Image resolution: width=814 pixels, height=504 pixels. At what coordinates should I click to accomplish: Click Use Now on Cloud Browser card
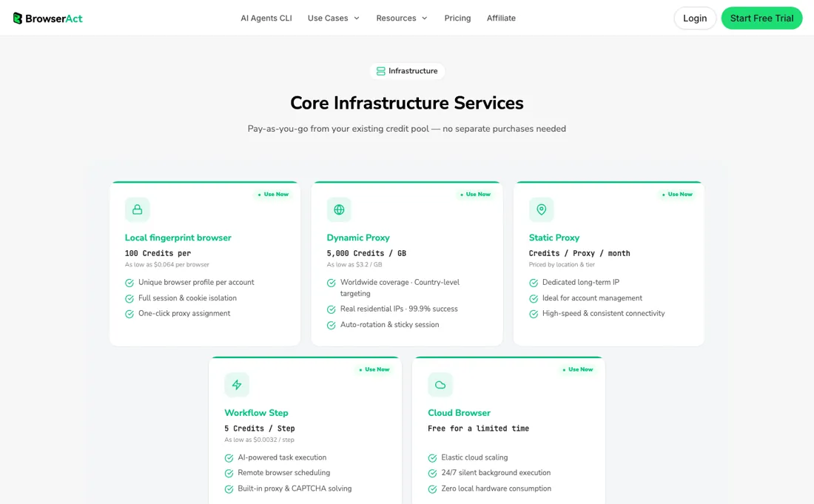(577, 369)
